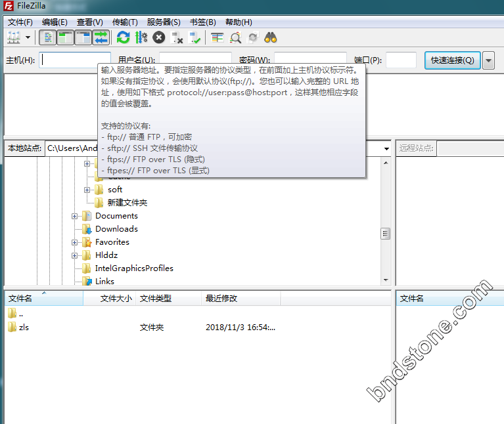Expand the Documents folder node
This screenshot has height=424, width=504.
pyautogui.click(x=74, y=216)
